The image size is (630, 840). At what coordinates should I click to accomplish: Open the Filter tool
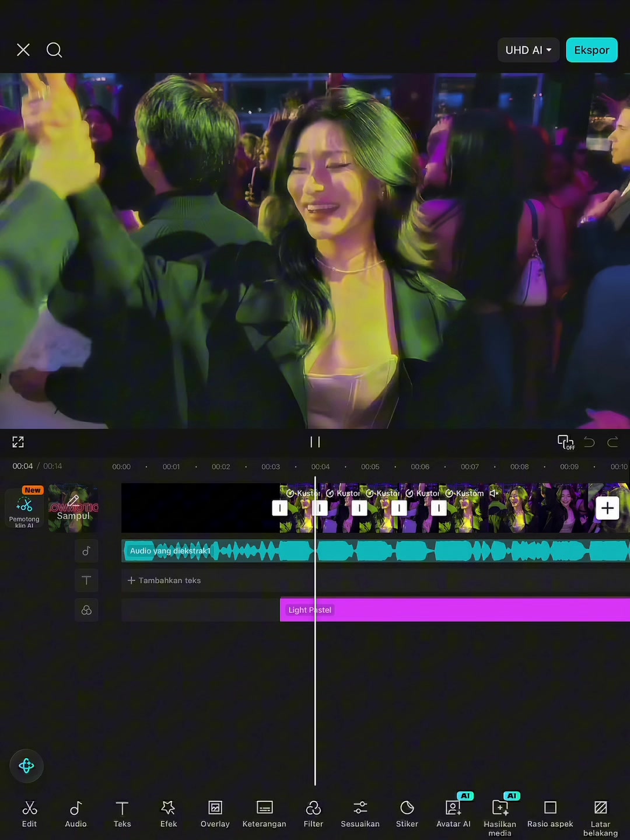(313, 814)
